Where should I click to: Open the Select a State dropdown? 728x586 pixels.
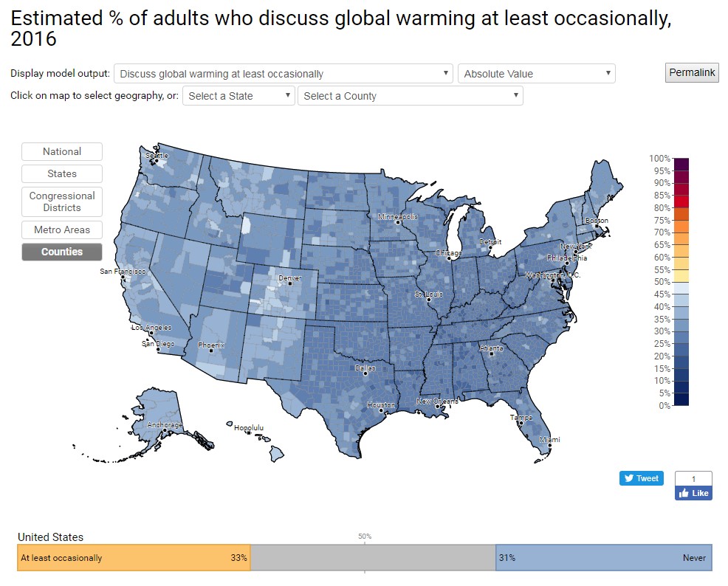[x=238, y=96]
